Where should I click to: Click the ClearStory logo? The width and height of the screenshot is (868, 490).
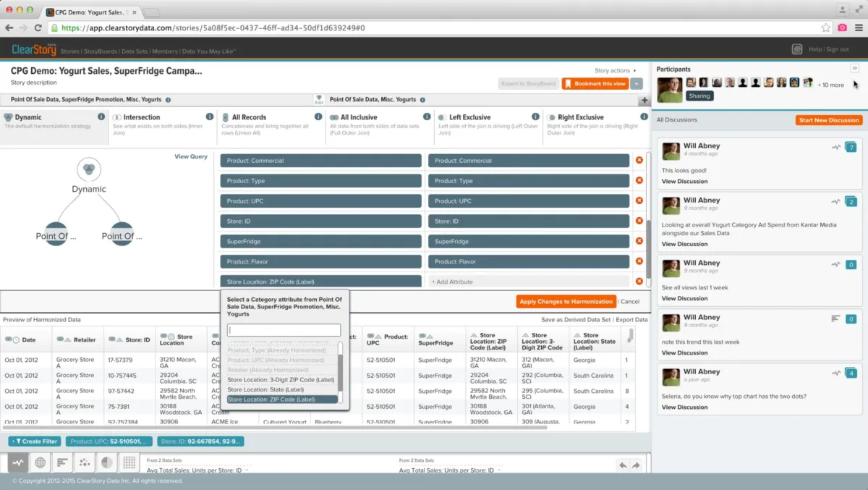tap(33, 49)
